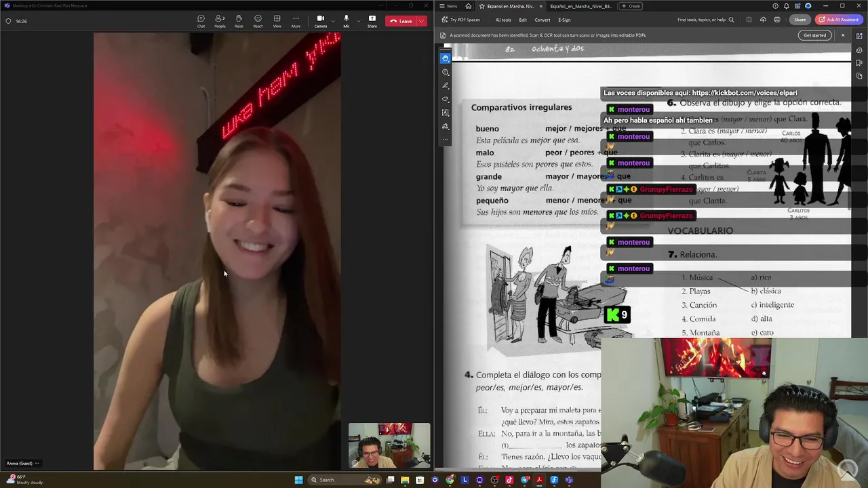This screenshot has width=868, height=488.
Task: Click the Share button in Acrobat
Action: (x=800, y=20)
